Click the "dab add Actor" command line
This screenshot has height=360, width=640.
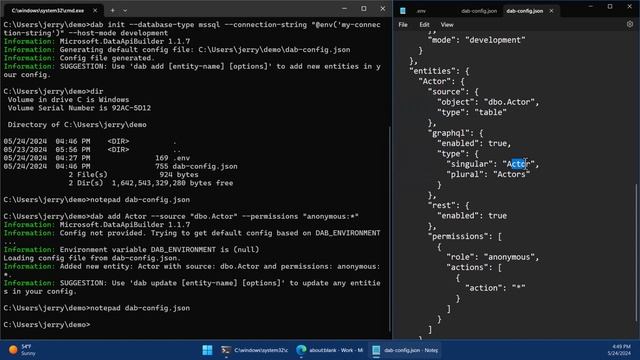181,216
